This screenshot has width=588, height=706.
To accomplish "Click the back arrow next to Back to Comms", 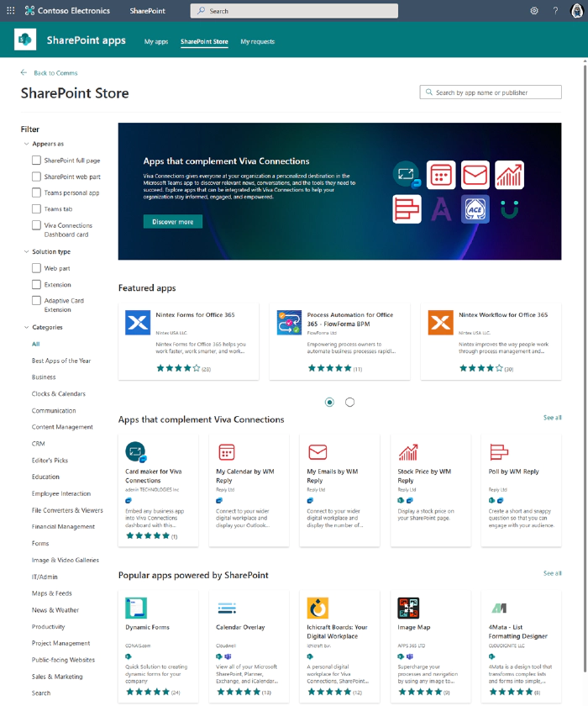I will tap(24, 72).
